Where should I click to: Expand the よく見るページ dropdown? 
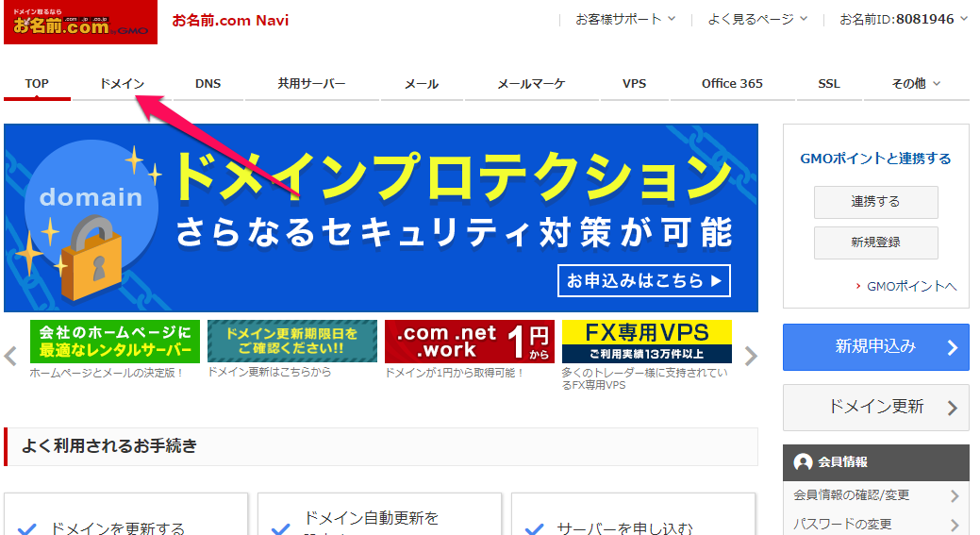coord(757,20)
